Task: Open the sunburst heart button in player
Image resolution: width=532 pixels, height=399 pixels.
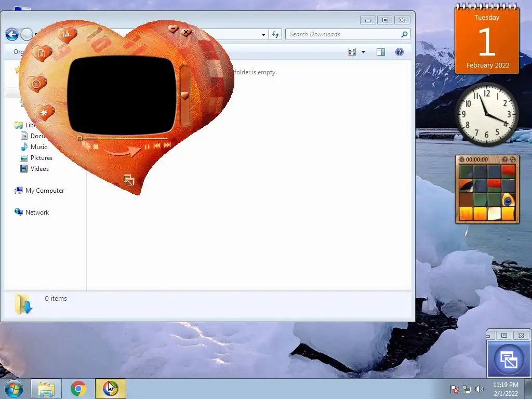Action: pyautogui.click(x=44, y=113)
